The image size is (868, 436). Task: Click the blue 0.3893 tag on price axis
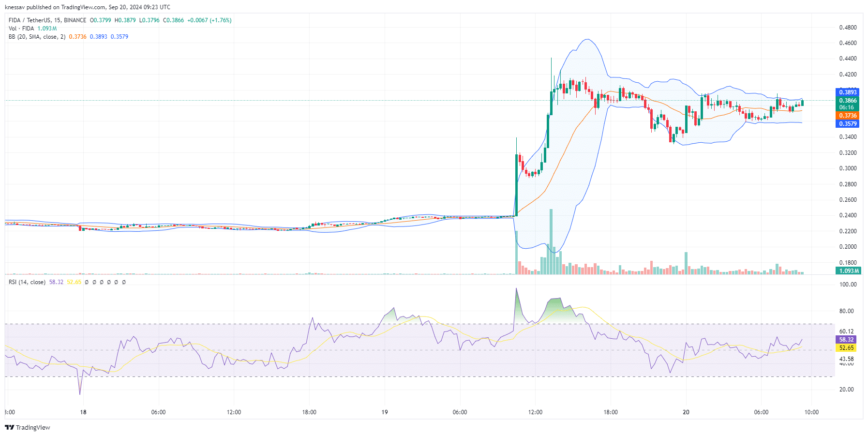(848, 92)
